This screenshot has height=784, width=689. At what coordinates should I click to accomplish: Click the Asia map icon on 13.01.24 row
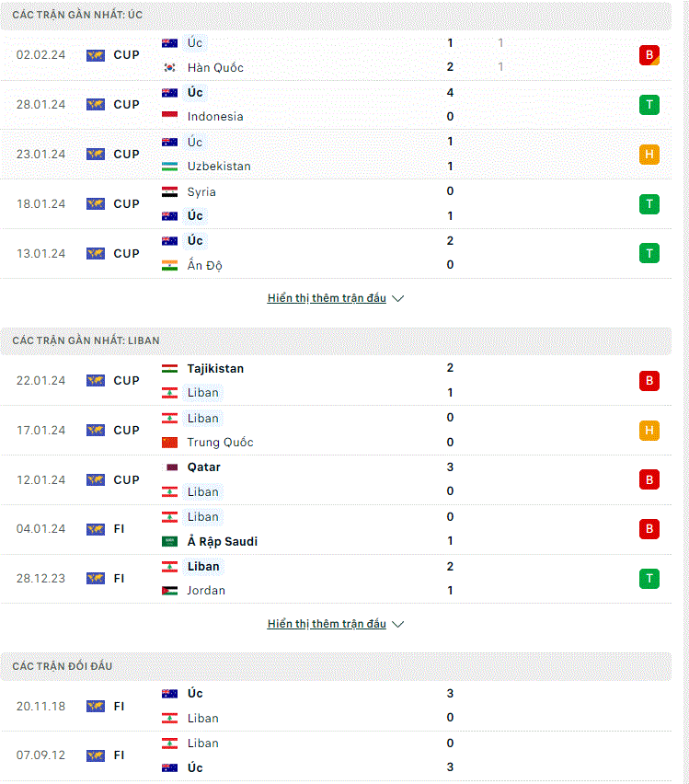tap(96, 253)
